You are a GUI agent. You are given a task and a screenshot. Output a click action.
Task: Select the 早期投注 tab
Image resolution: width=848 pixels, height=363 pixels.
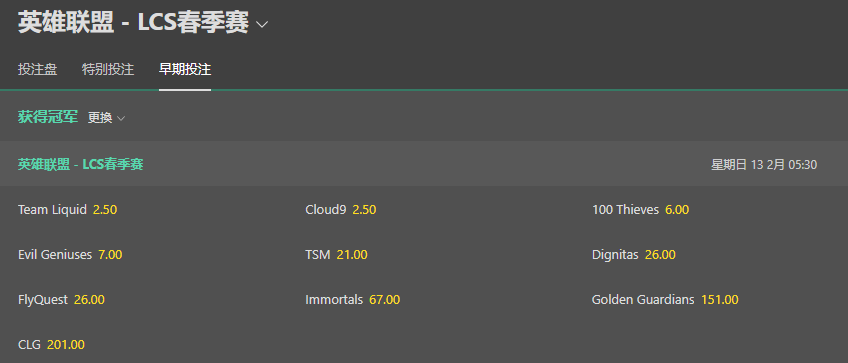pyautogui.click(x=185, y=69)
